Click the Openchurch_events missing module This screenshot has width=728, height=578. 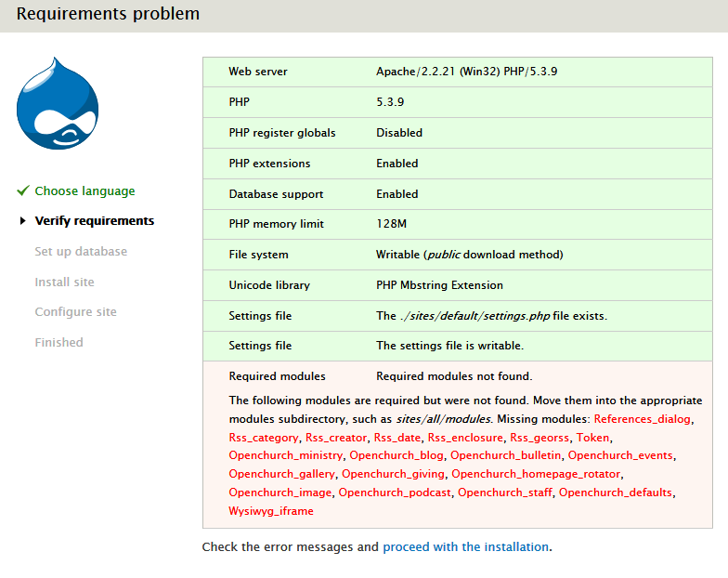point(620,455)
